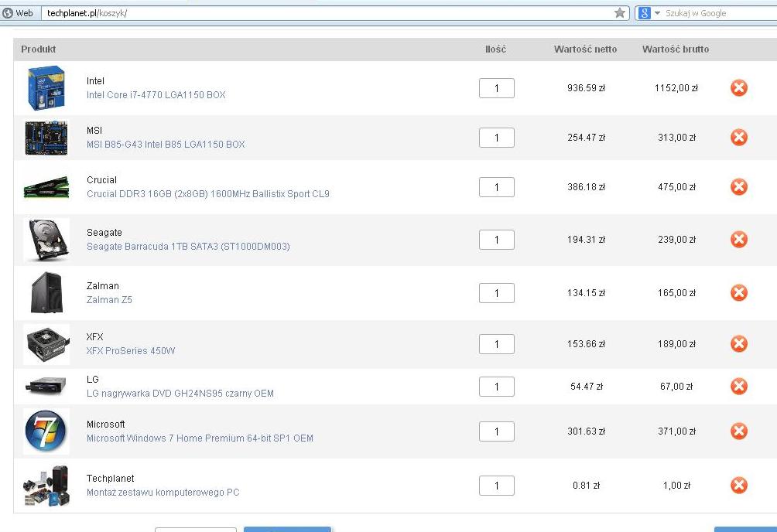Click the quantity field for Zalman Z5
777x532 pixels.
(x=497, y=293)
